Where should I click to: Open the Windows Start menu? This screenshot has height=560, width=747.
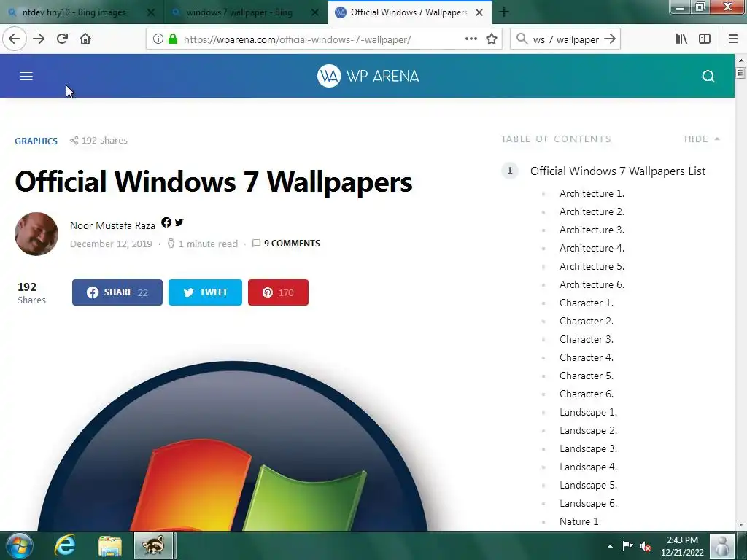19,545
